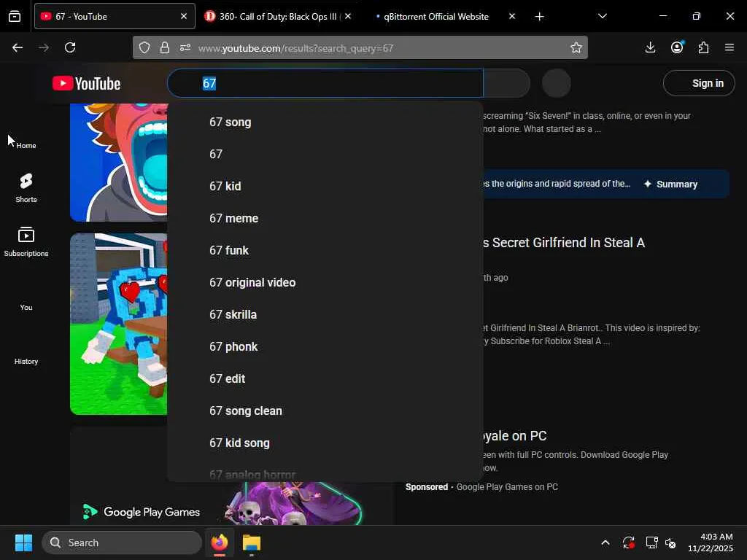Expand the list all tabs chevron
The image size is (747, 560).
click(602, 17)
